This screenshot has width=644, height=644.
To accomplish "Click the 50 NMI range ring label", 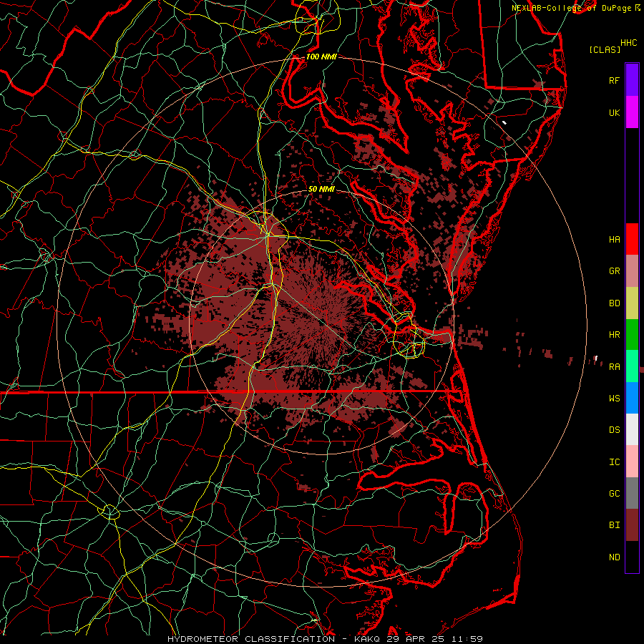I will point(321,190).
